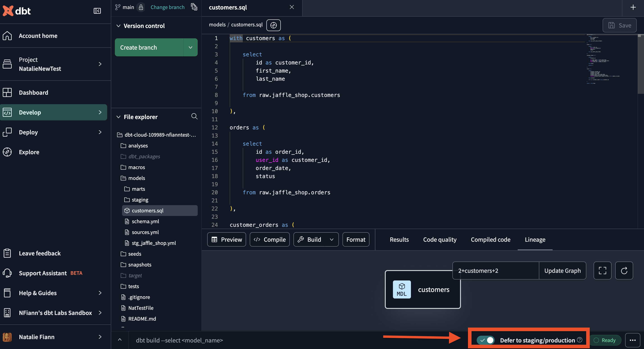Expand the Project NatalieNewTest menu
644x349 pixels.
[100, 64]
